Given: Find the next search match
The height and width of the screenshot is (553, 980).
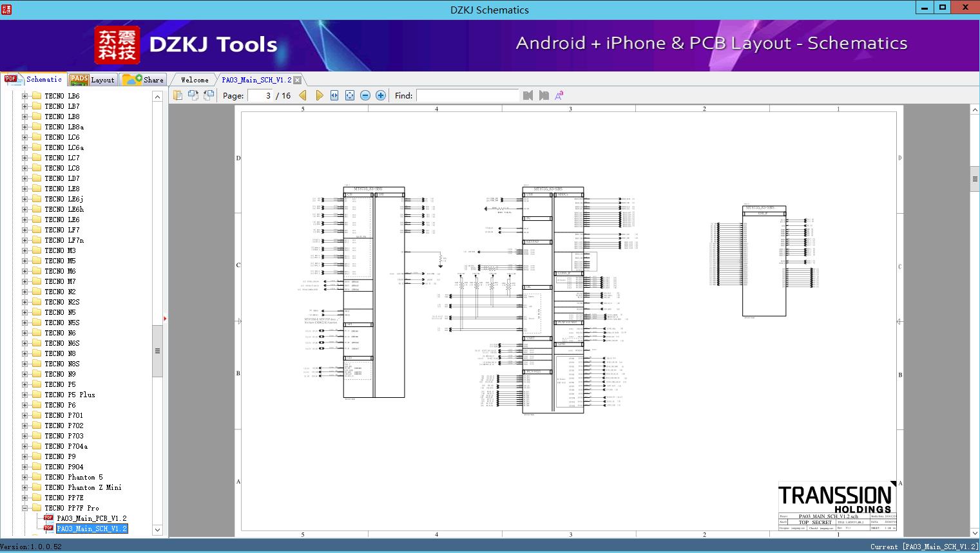Looking at the screenshot, I should click(x=544, y=95).
